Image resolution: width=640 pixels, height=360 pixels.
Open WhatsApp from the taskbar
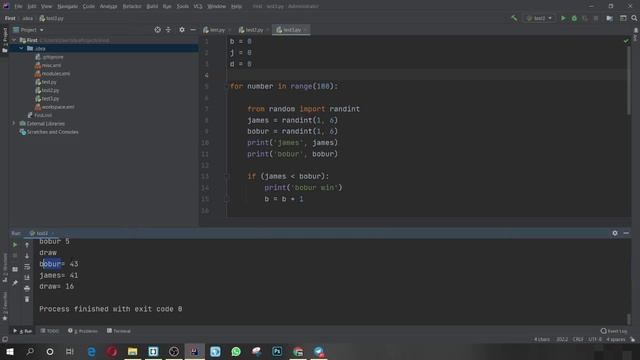point(236,351)
